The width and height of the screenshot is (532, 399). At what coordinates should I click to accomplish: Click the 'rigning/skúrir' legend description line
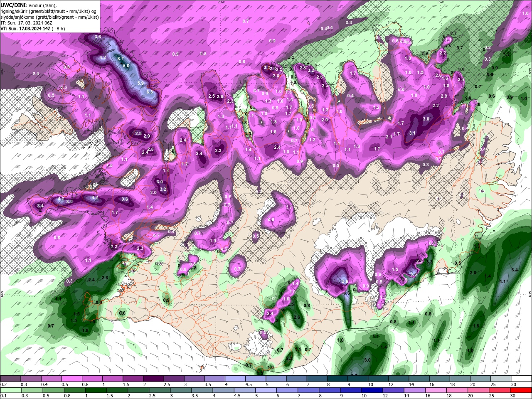[49, 11]
